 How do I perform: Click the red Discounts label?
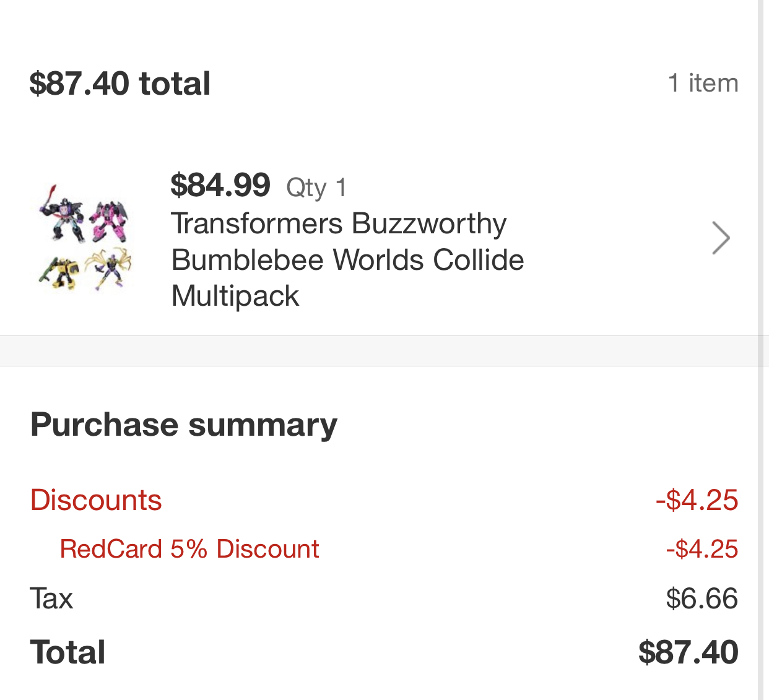[x=96, y=500]
